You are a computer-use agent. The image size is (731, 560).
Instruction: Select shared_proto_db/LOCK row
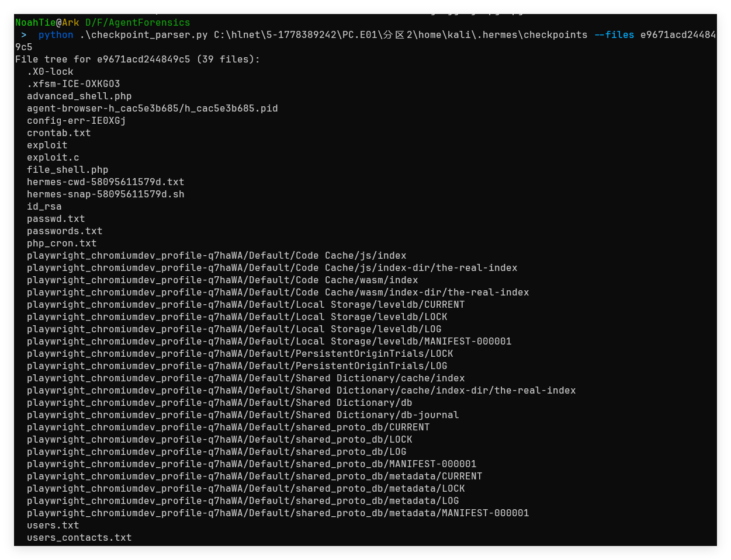(220, 440)
